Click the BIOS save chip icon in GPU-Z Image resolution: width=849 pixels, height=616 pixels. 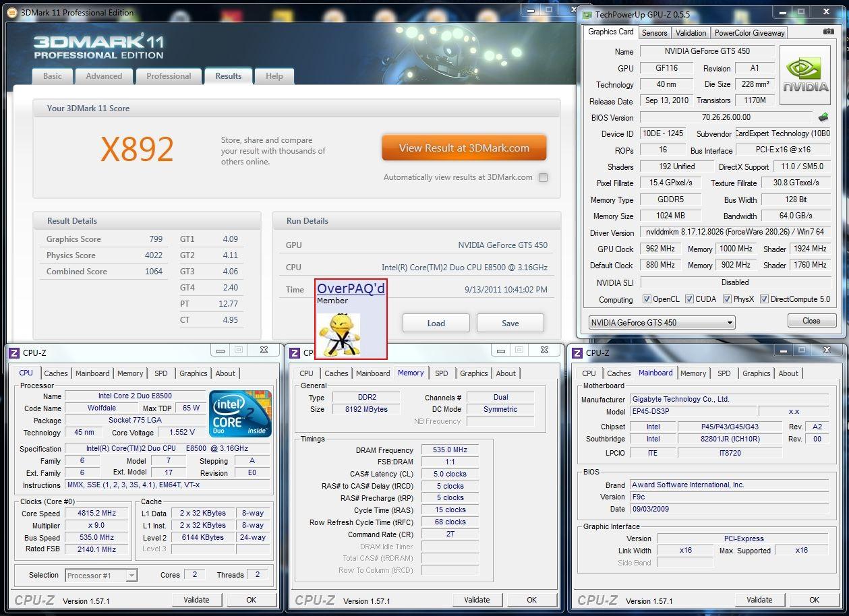coord(823,117)
